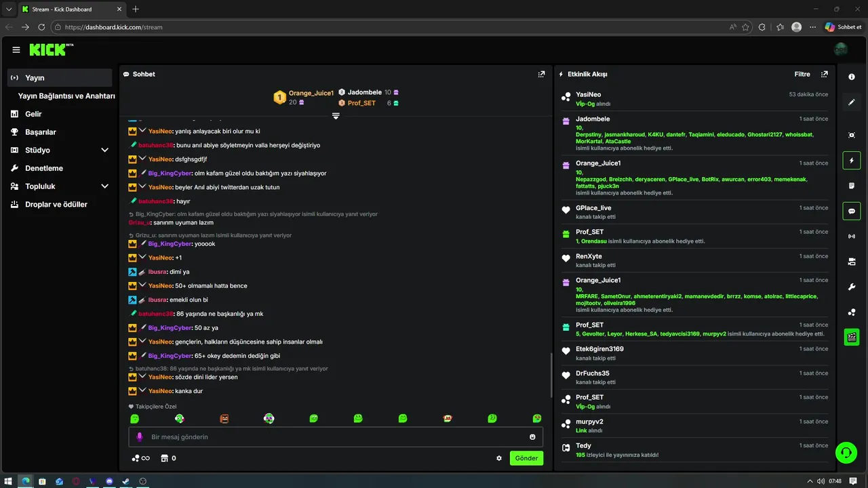The image size is (868, 488).
Task: Click the YasiNeo Vip-Og activity entry
Action: pos(695,99)
